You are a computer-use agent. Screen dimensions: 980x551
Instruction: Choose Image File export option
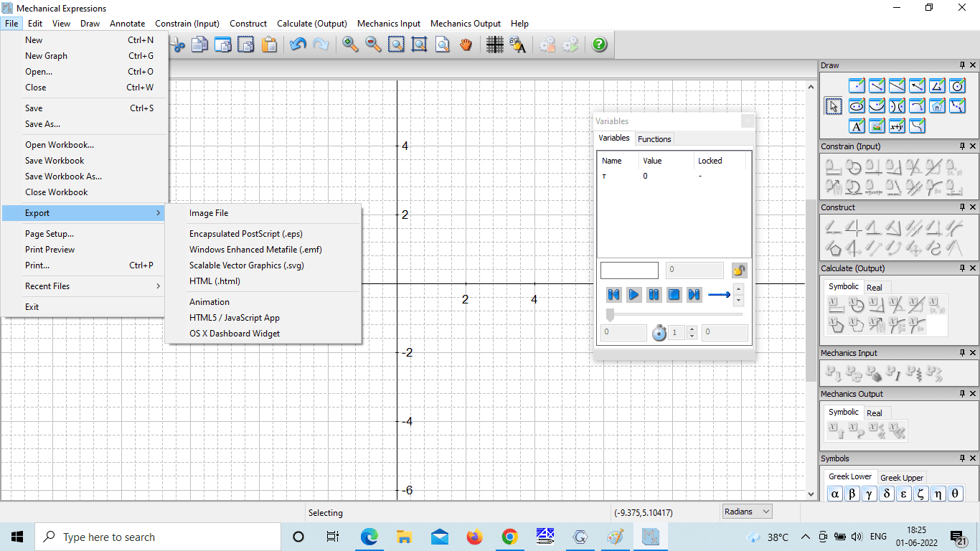coord(209,213)
